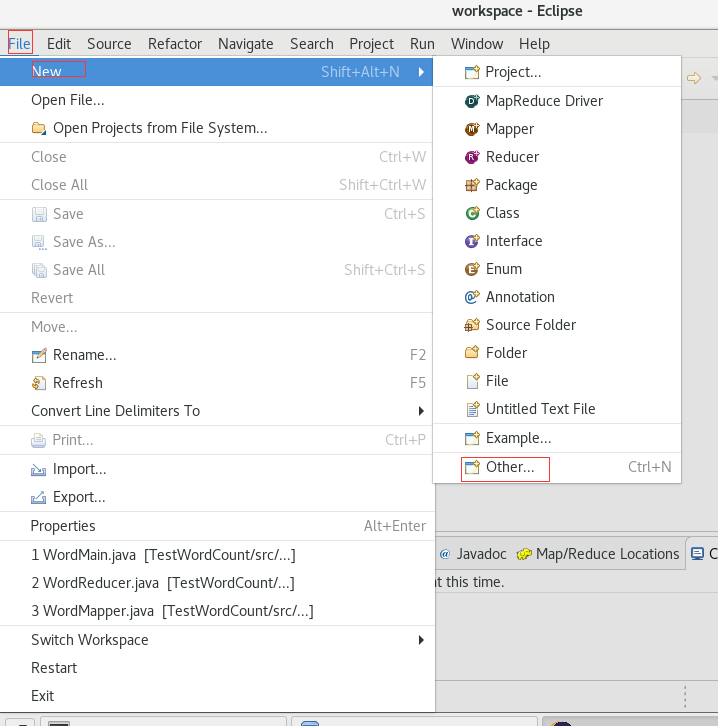Viewport: 718px width, 726px height.
Task: Click the Untitled Text File icon
Action: coord(472,409)
